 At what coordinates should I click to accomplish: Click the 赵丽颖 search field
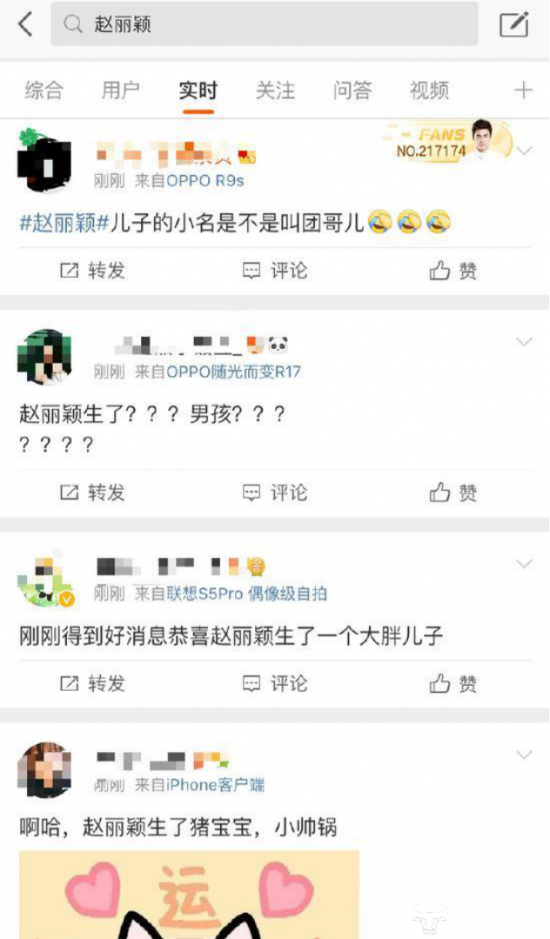tap(264, 24)
